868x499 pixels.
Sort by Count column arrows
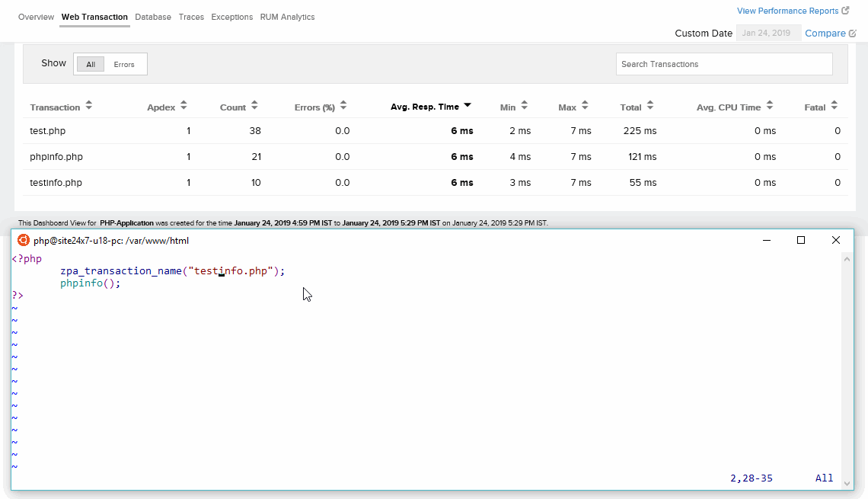click(x=254, y=107)
